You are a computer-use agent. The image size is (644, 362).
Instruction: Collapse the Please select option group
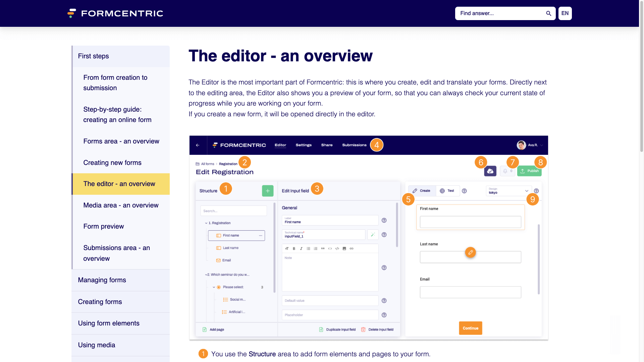coord(214,287)
